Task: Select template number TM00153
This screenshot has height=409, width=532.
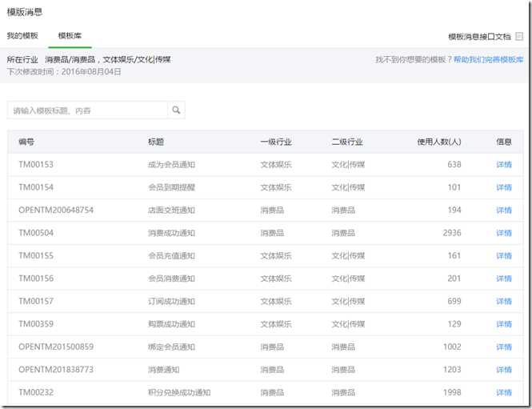Action: (x=36, y=165)
